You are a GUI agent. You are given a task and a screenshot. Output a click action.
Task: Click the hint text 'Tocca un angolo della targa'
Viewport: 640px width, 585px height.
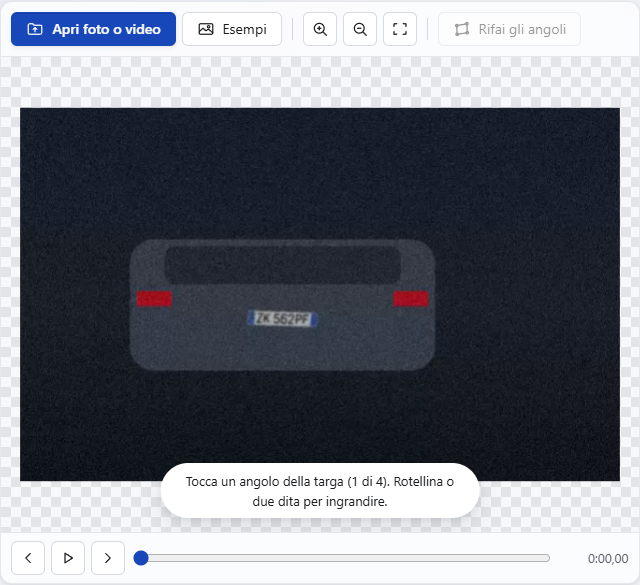click(x=264, y=482)
